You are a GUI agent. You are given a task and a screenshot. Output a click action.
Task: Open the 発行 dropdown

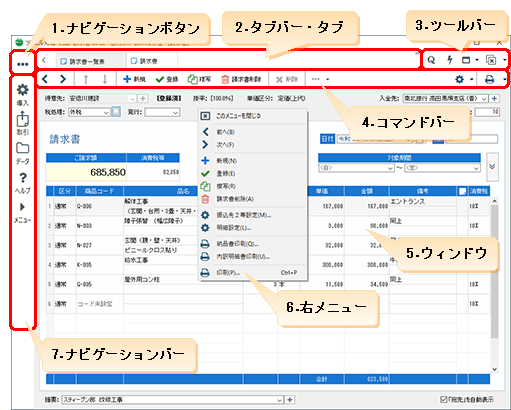(x=162, y=112)
